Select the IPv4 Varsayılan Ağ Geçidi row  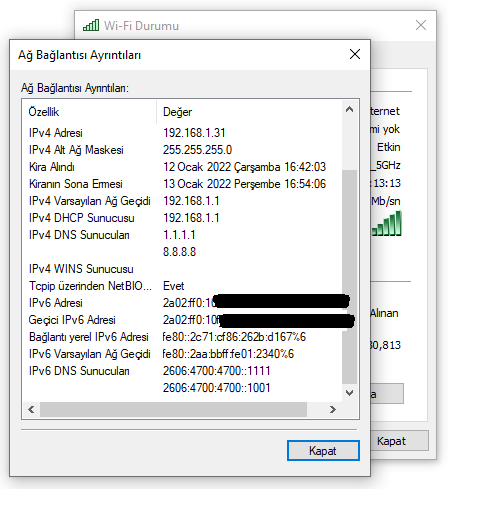click(x=182, y=201)
